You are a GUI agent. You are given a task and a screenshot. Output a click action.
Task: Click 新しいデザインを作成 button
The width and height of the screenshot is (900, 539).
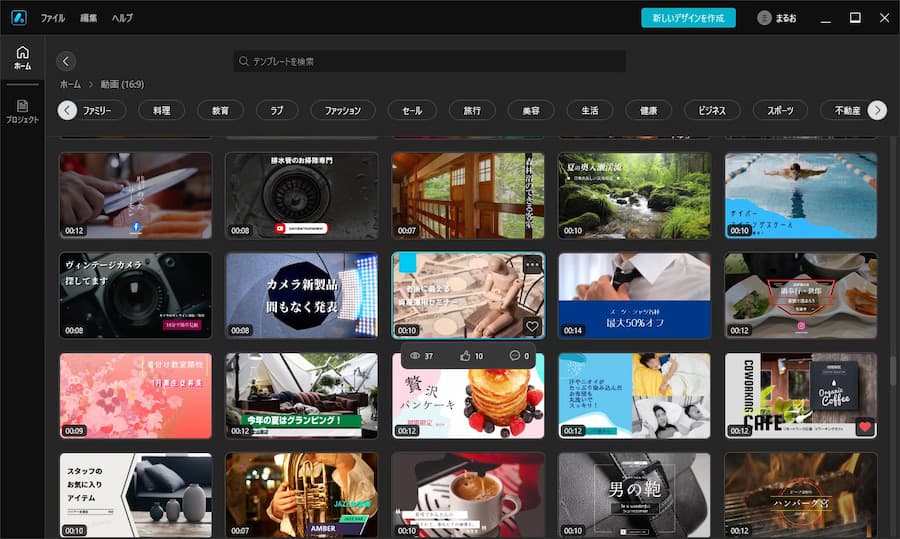click(x=688, y=18)
